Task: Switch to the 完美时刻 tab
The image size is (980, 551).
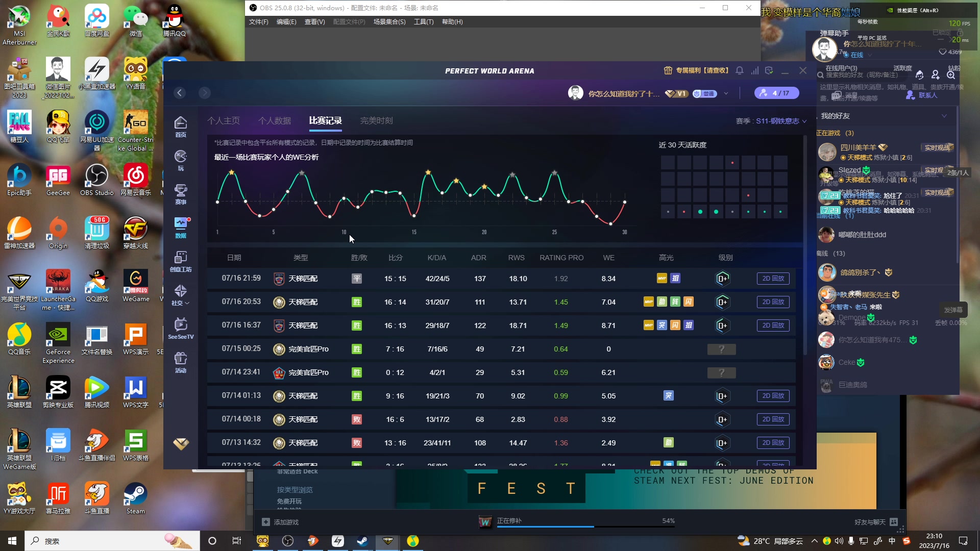Action: coord(377,120)
